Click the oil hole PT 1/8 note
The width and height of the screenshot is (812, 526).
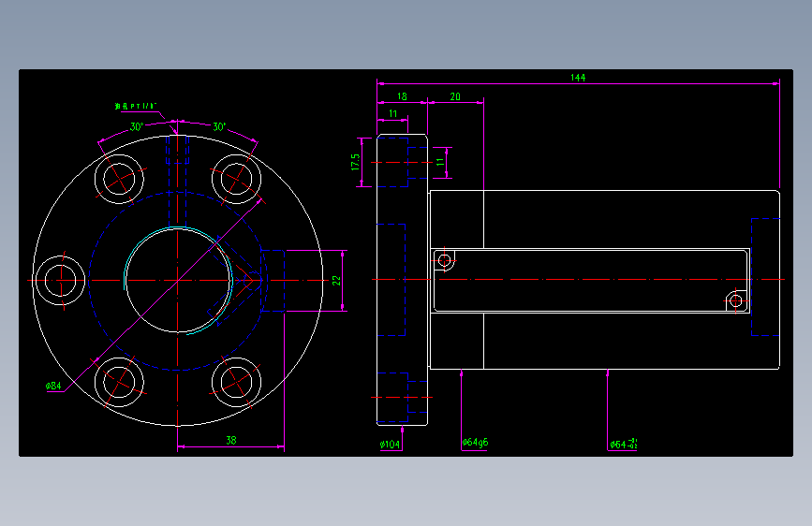[x=136, y=106]
